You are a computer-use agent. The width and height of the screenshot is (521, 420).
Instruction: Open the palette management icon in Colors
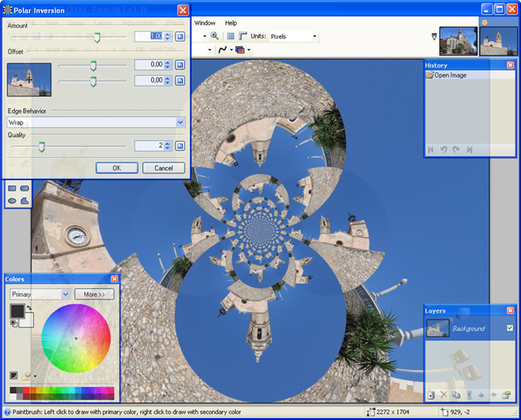pos(26,376)
